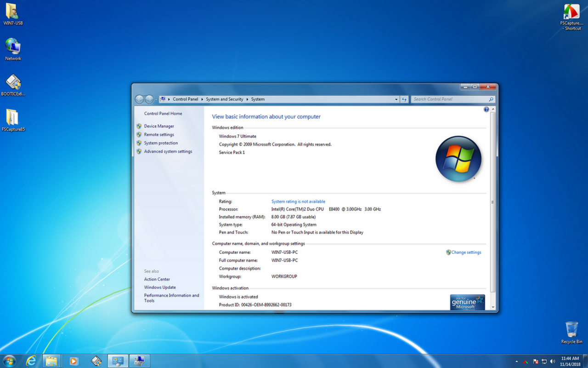Select the Windows 7 Ultimate text
588x368 pixels.
pos(237,136)
